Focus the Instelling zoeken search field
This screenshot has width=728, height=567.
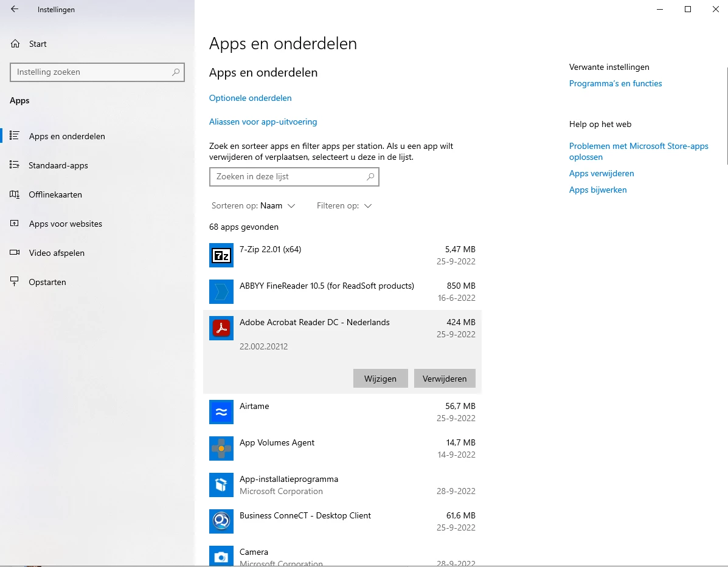click(x=97, y=72)
